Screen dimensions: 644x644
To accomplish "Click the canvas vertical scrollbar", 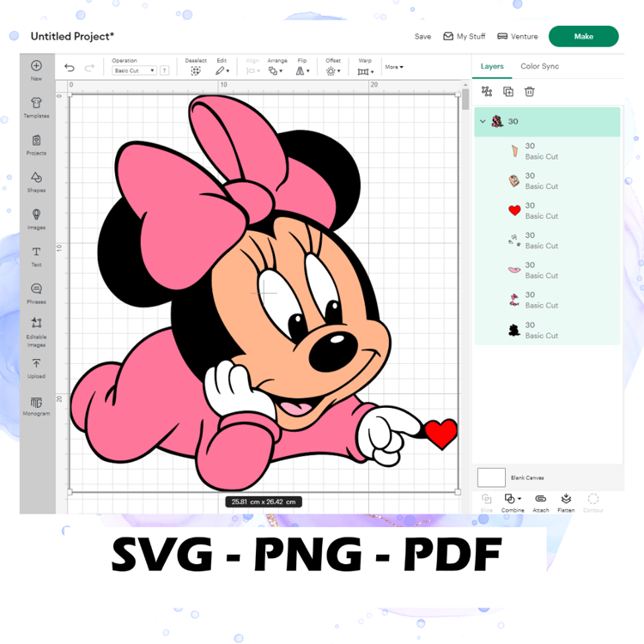I will [x=465, y=100].
